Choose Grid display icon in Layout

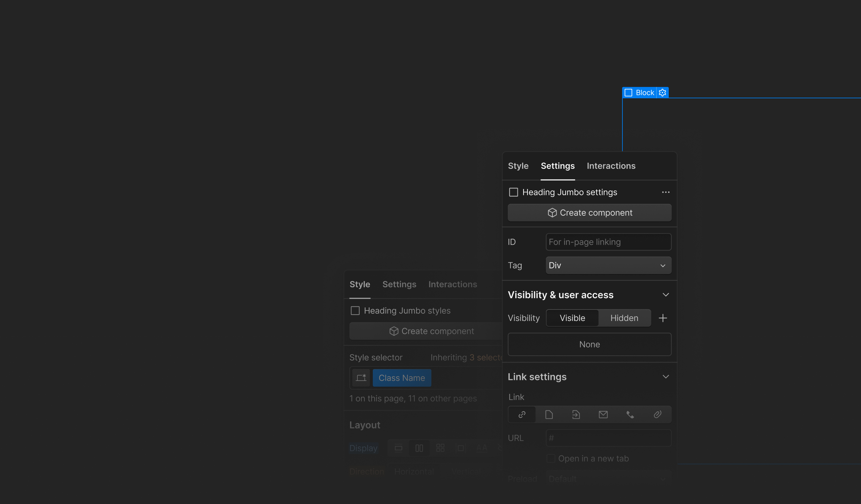440,448
